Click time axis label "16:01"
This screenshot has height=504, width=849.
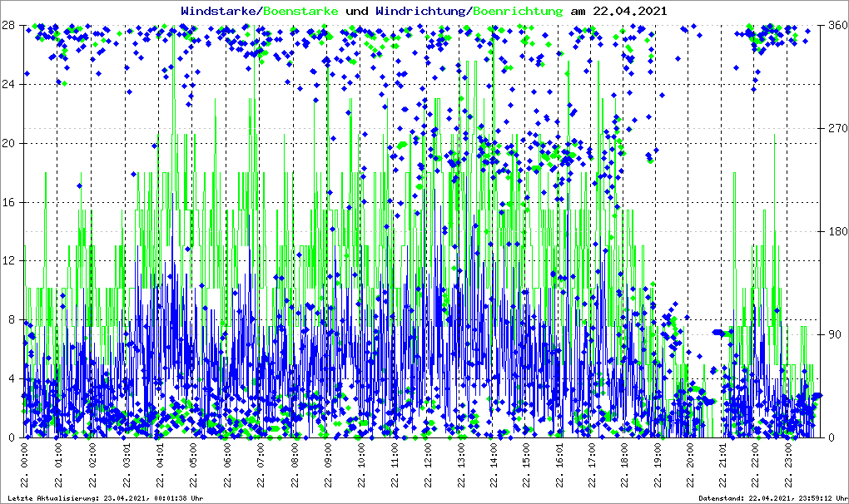click(x=559, y=455)
